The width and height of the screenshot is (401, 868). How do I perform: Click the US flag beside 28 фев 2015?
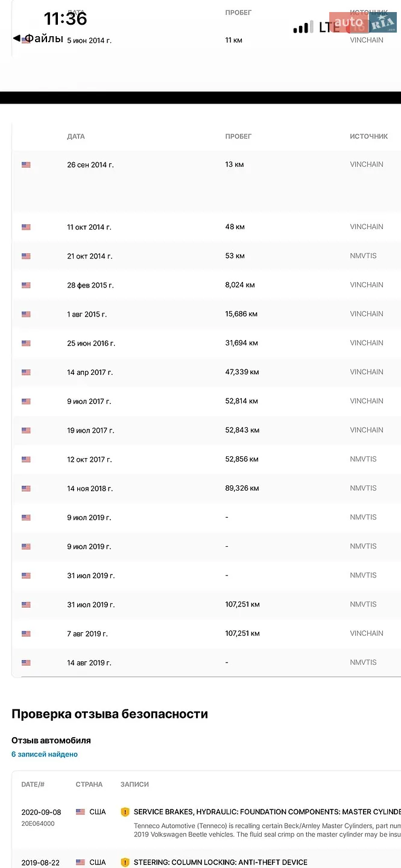pyautogui.click(x=26, y=285)
